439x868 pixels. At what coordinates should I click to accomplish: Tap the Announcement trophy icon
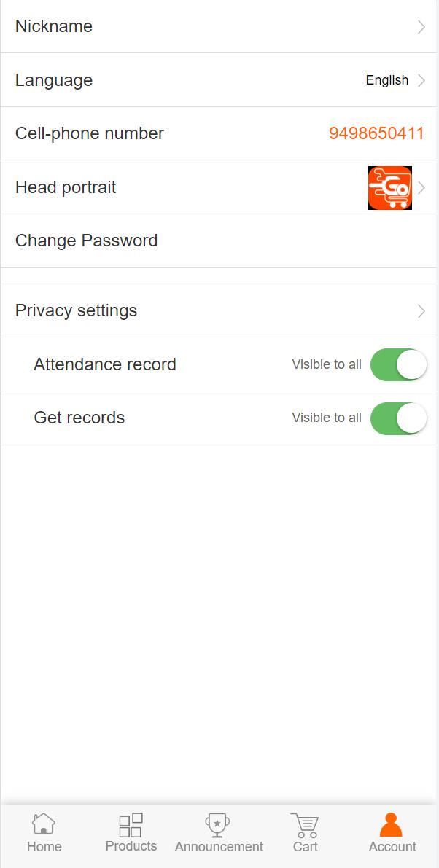(x=217, y=825)
